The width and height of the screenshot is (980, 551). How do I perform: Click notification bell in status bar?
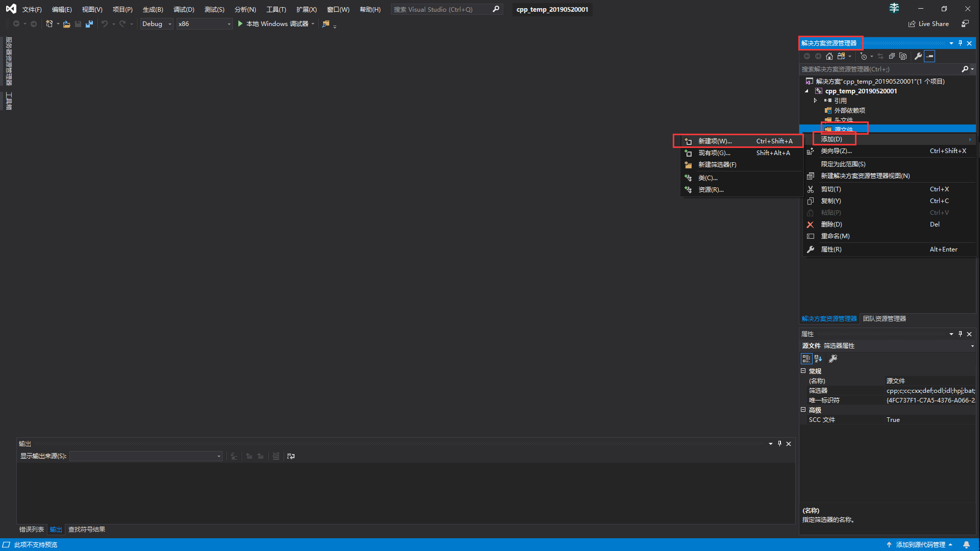coord(966,544)
